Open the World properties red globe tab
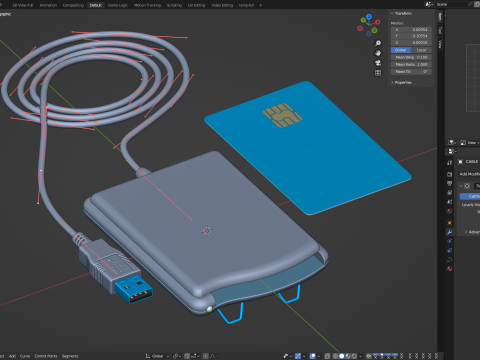This screenshot has height=360, width=480. pos(450,211)
